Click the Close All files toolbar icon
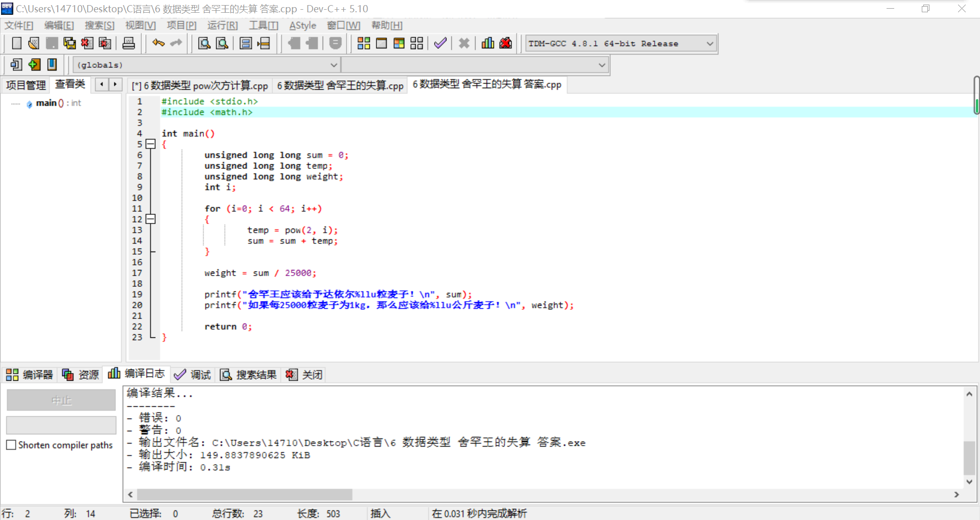The image size is (980, 520). pos(105,43)
